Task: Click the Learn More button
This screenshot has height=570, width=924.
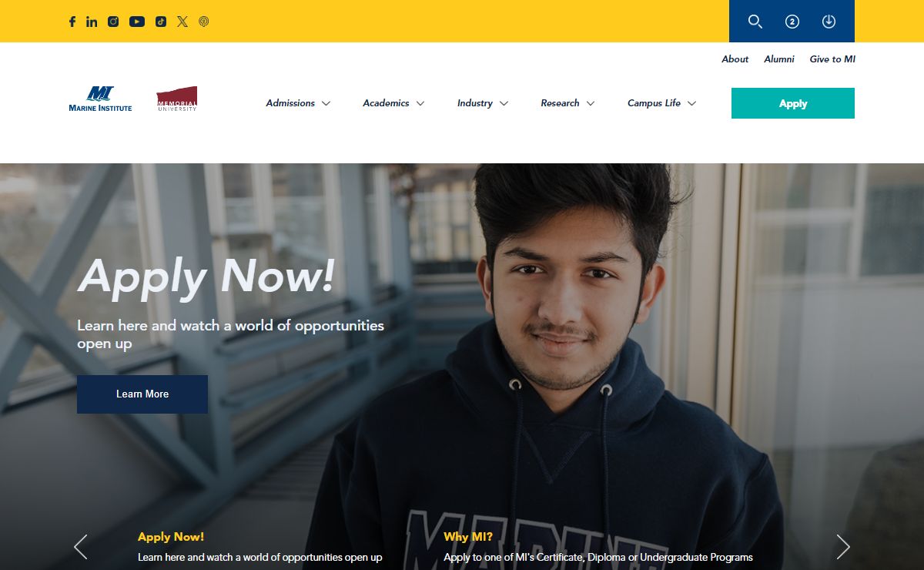Action: coord(142,394)
